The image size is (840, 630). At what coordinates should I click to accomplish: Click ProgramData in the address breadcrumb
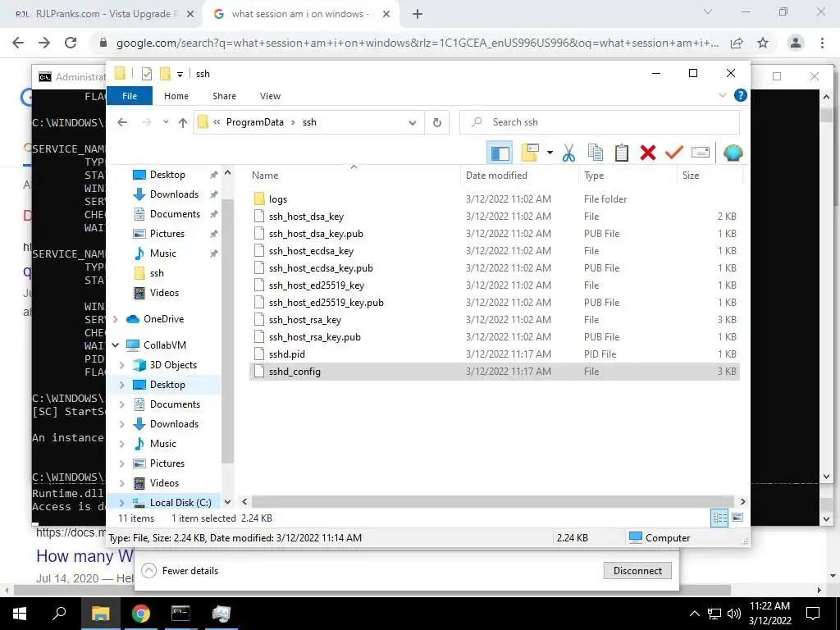point(254,122)
